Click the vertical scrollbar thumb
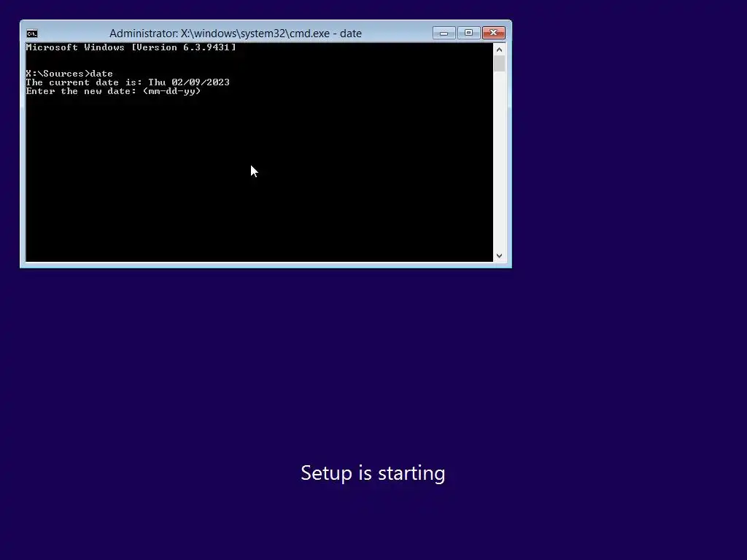 [499, 64]
